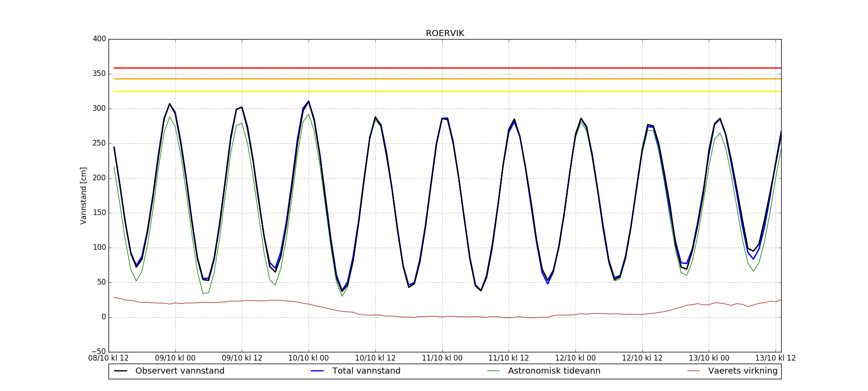This screenshot has height=391, width=868.
Task: Click the green line sample in the legend
Action: [x=493, y=371]
